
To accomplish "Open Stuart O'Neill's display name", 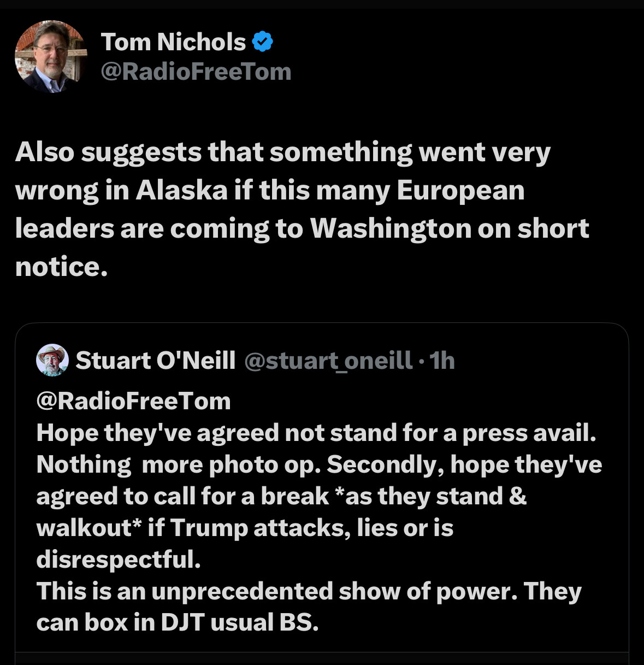I will click(x=156, y=360).
